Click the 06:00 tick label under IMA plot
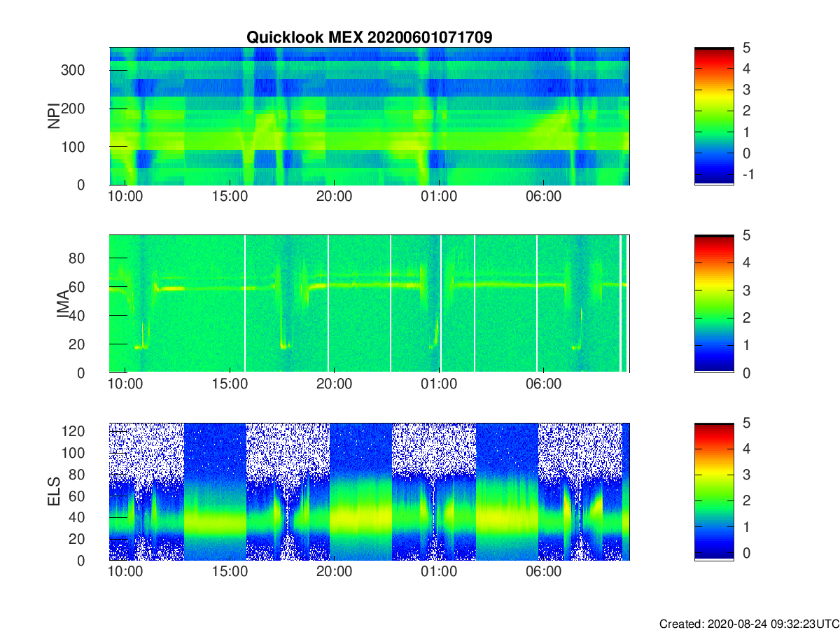Image resolution: width=840 pixels, height=630 pixels. [x=543, y=384]
